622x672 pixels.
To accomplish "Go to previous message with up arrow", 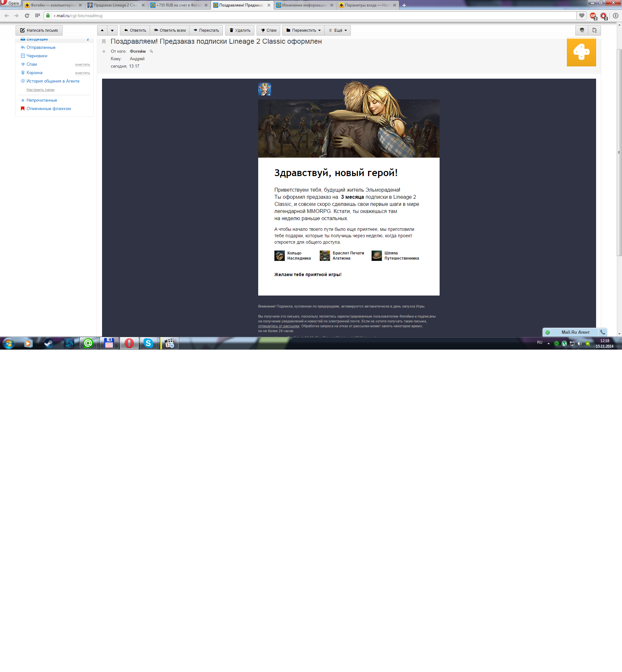I will pyautogui.click(x=102, y=30).
